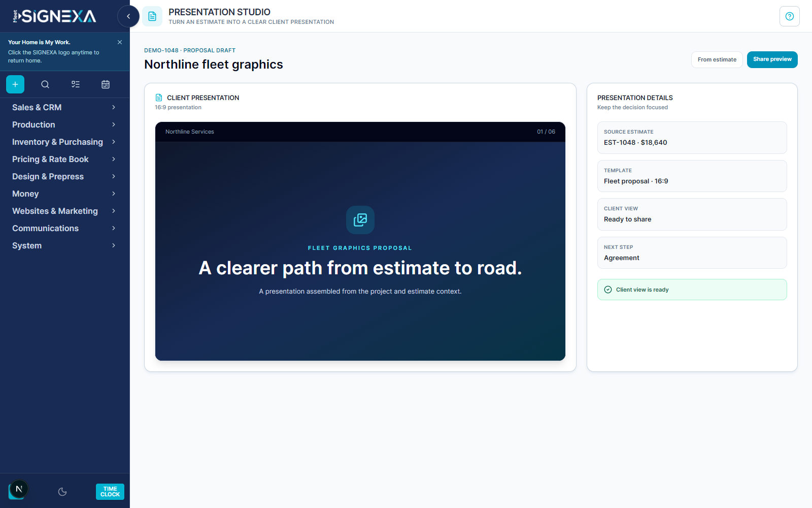The width and height of the screenshot is (812, 508).
Task: Expand the Sales & CRM menu
Action: point(64,107)
